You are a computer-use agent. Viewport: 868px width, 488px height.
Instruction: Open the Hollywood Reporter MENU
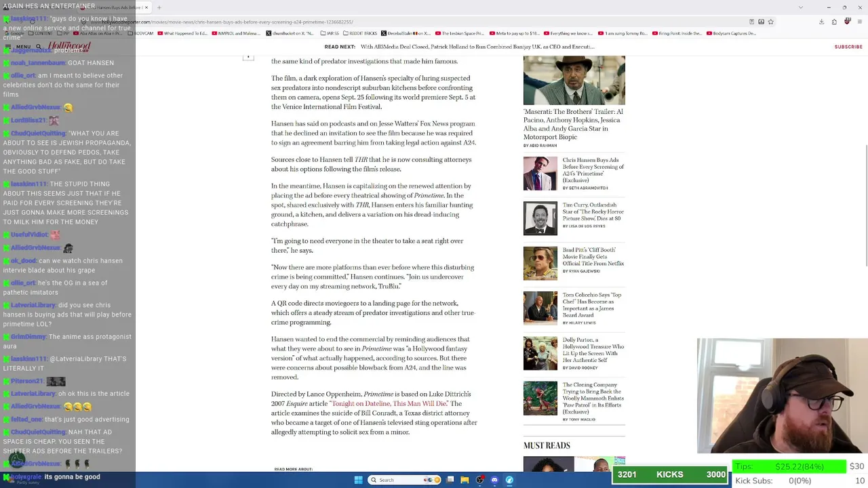[x=19, y=47]
